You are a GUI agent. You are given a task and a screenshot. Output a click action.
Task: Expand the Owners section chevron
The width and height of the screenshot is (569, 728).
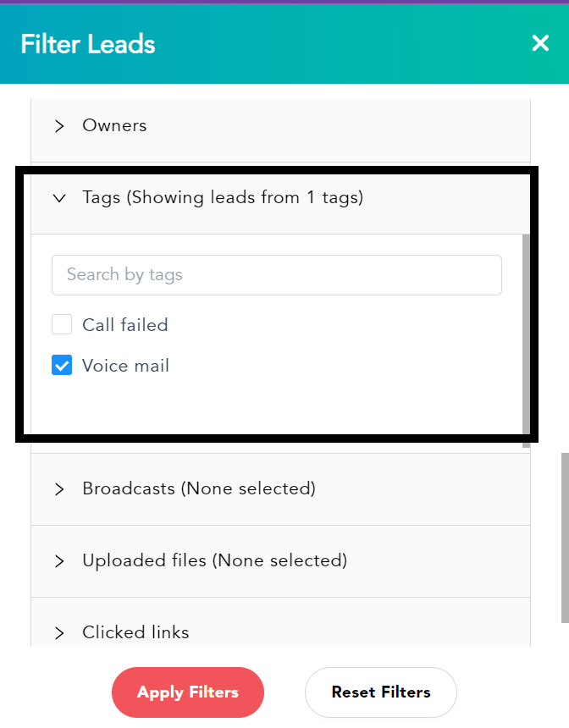tap(59, 126)
